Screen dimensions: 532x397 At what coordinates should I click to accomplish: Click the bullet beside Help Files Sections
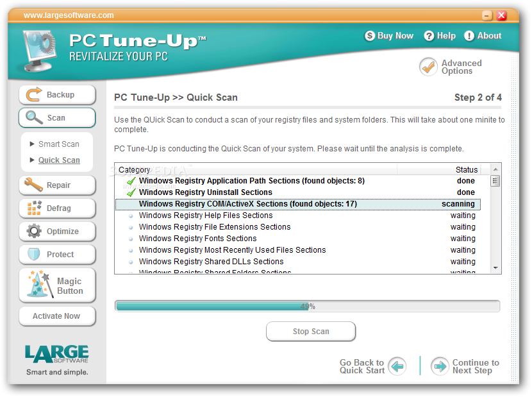tap(131, 216)
